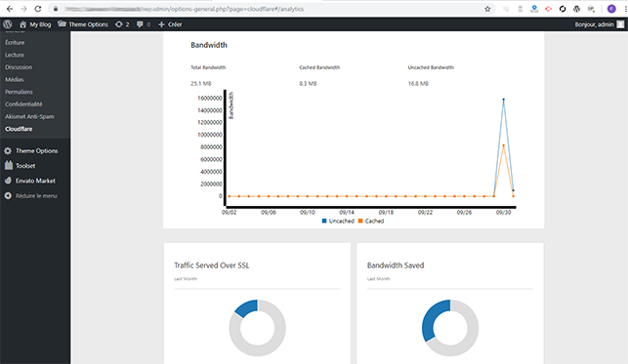
Task: Click the Toolset icon in sidebar
Action: click(9, 165)
